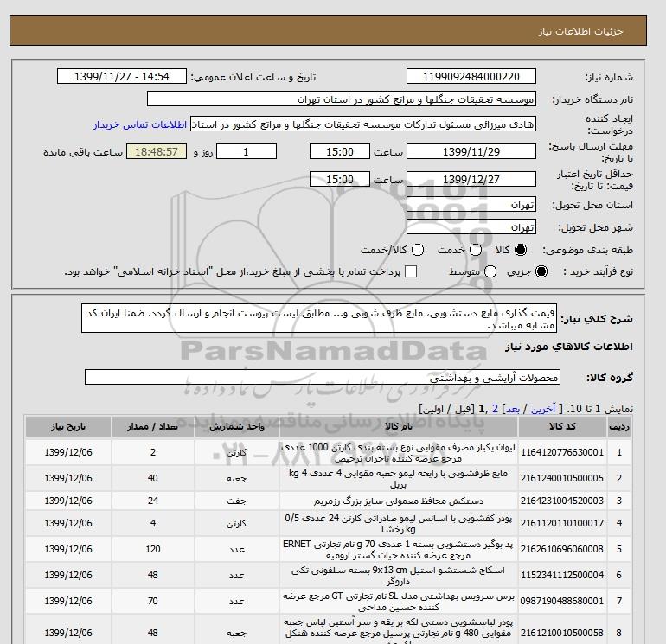Click the ردیف column header
The width and height of the screenshot is (666, 644).
pos(619,427)
